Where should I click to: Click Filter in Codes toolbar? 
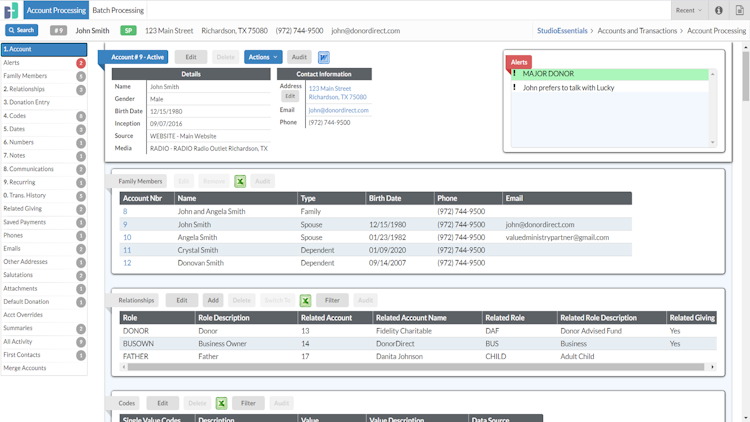click(x=248, y=403)
